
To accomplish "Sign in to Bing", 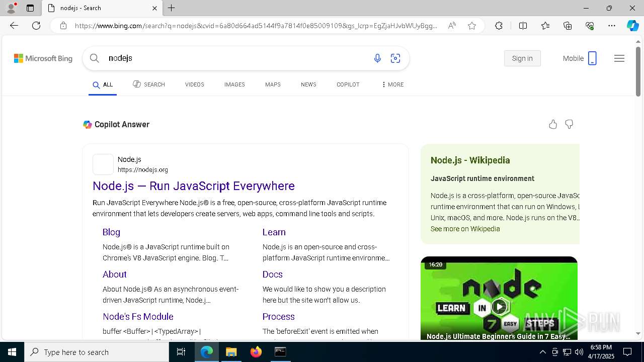I will click(x=522, y=58).
